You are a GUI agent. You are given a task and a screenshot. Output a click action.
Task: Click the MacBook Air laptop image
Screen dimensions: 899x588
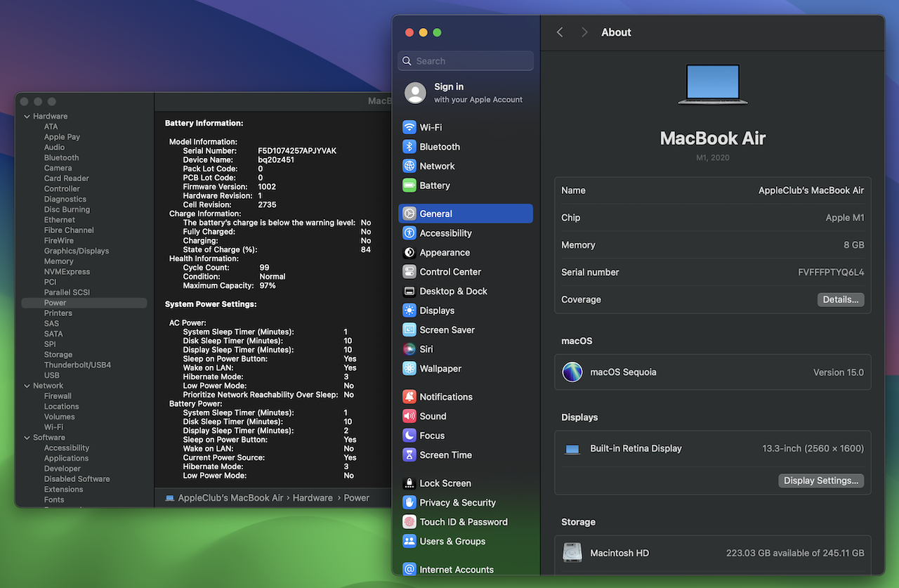pyautogui.click(x=713, y=84)
